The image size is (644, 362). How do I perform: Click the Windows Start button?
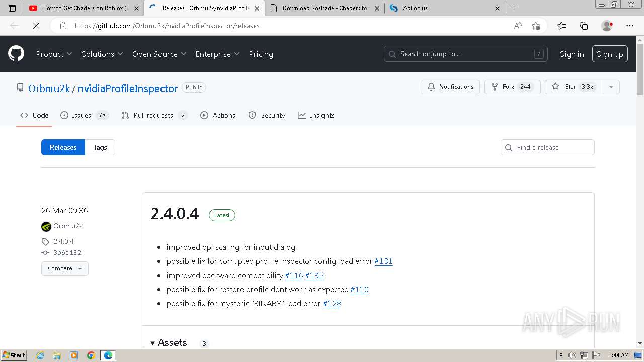click(14, 355)
